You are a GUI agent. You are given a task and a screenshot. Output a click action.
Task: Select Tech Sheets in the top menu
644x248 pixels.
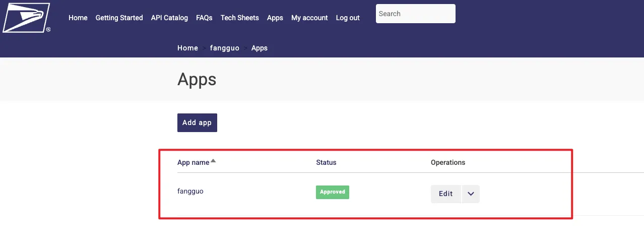[x=239, y=18]
